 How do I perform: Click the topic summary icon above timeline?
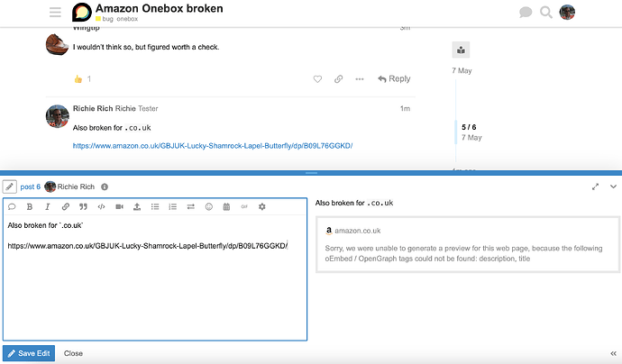point(461,50)
